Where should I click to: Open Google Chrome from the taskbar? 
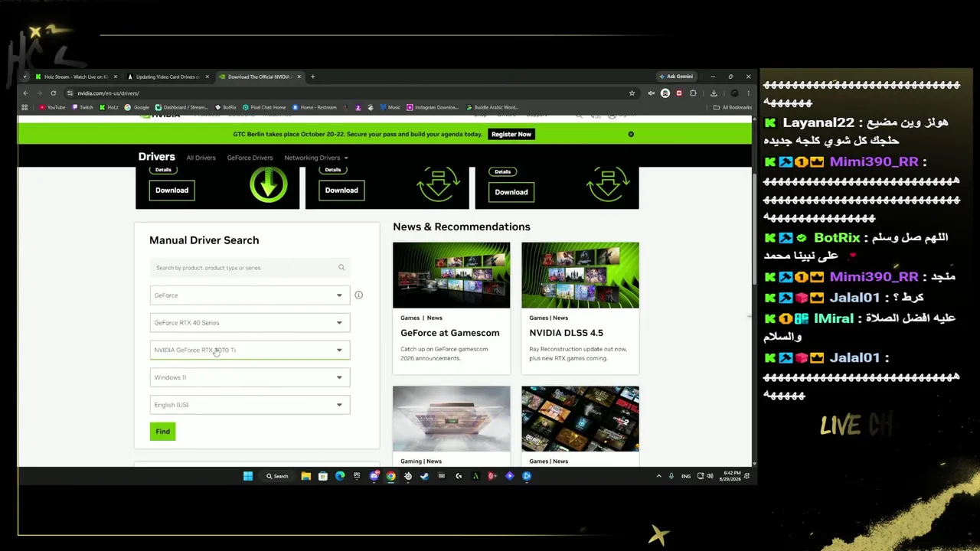tap(390, 476)
